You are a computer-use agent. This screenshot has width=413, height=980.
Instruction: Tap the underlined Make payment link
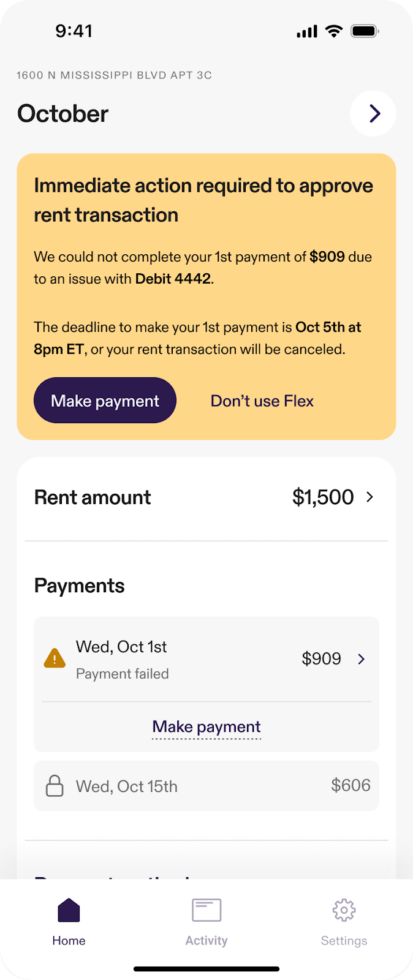(206, 727)
